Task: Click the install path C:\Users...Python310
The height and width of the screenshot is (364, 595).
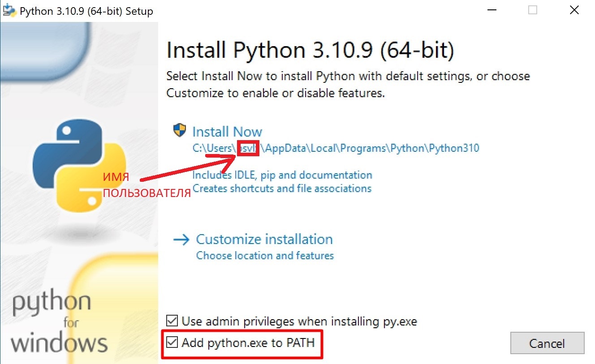Action: coord(336,148)
